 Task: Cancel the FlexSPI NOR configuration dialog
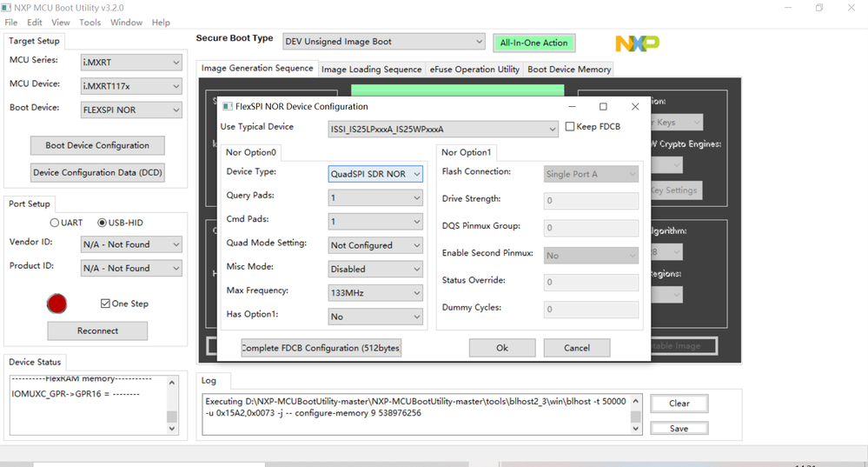click(x=577, y=348)
